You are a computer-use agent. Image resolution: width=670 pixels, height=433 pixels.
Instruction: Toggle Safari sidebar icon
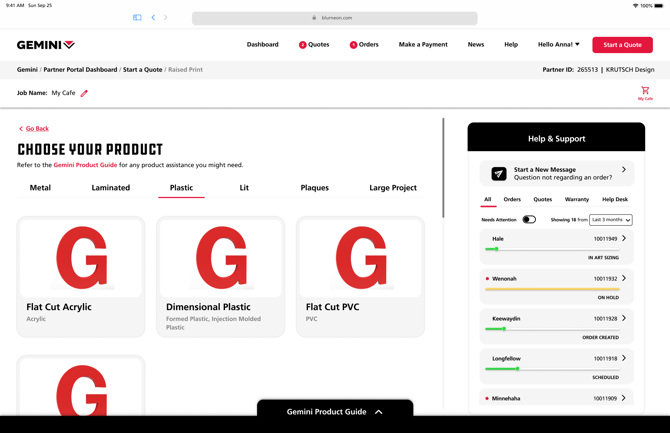[x=137, y=17]
